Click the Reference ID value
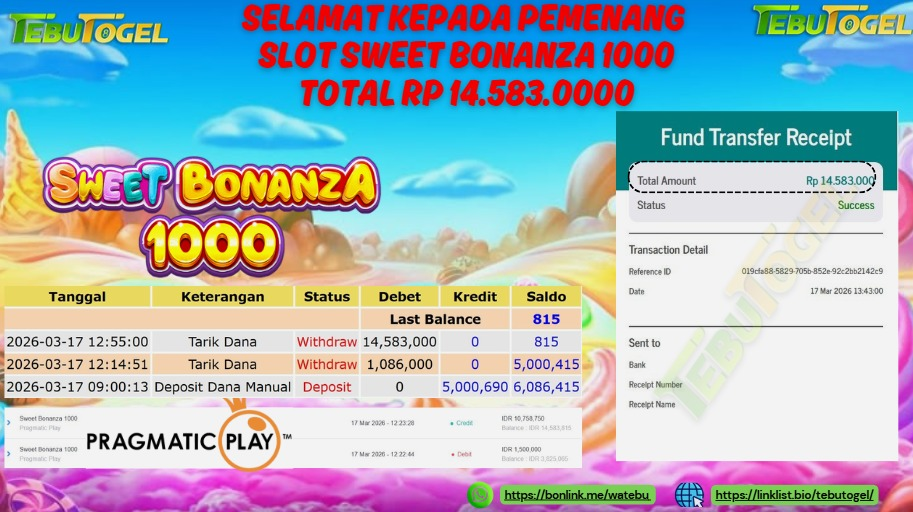Image resolution: width=913 pixels, height=512 pixels. point(812,271)
